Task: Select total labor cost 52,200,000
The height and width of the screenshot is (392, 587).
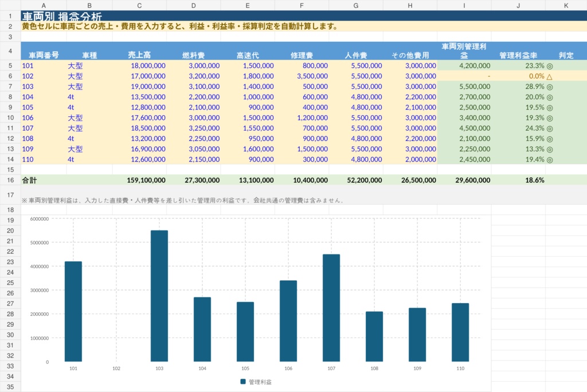Action: (355, 180)
